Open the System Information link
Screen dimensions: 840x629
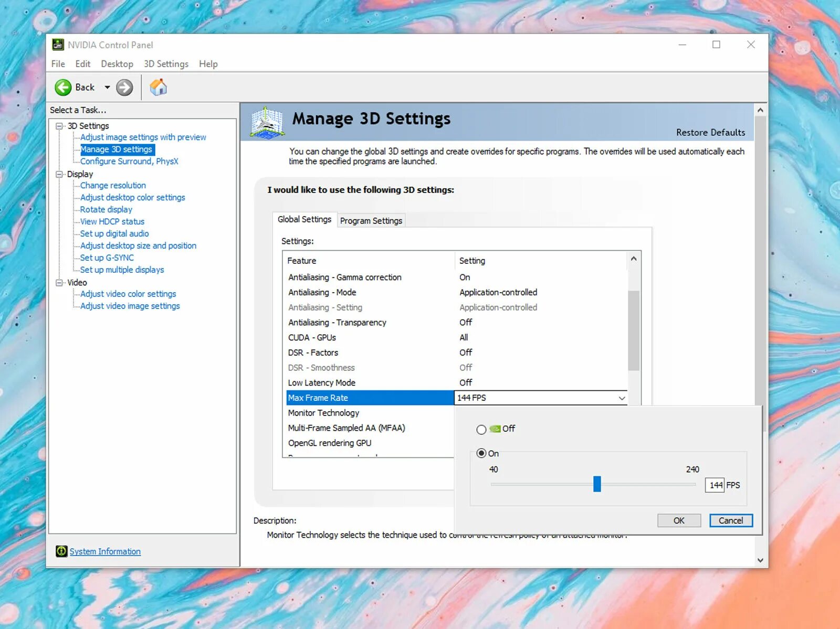[x=105, y=551]
